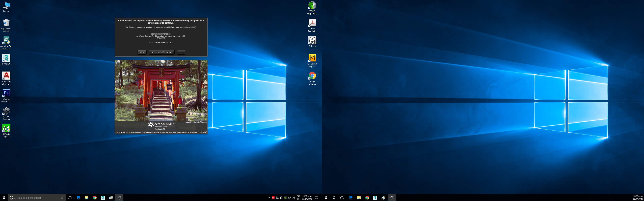
Task: Click Sign-in as a different user
Action: pyautogui.click(x=162, y=52)
